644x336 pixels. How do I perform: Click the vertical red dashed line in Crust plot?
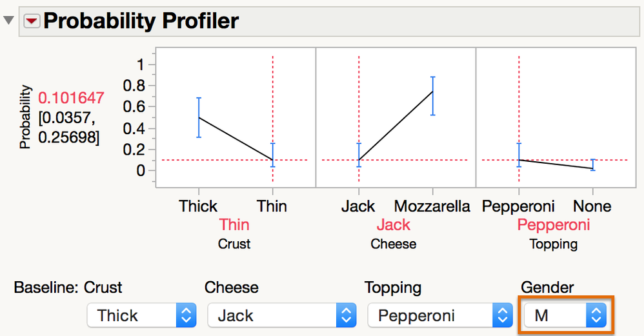[273, 119]
